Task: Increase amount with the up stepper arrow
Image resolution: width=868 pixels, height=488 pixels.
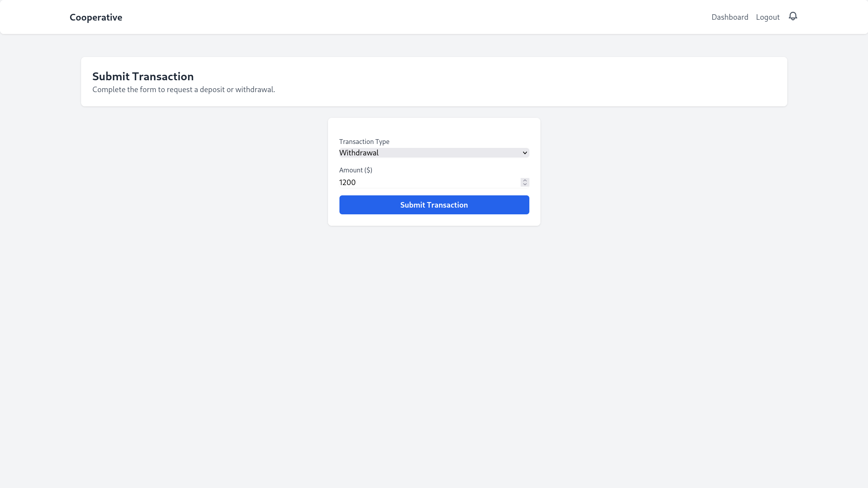Action: (525, 180)
